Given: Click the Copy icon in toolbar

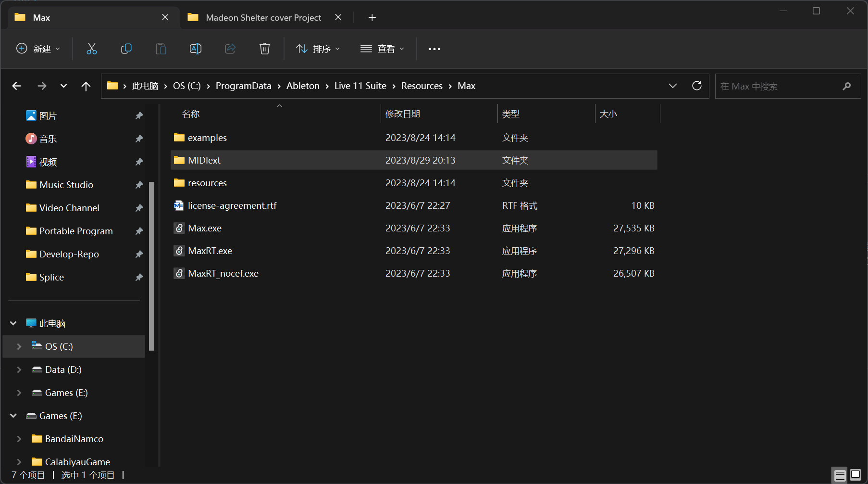Looking at the screenshot, I should pos(126,49).
